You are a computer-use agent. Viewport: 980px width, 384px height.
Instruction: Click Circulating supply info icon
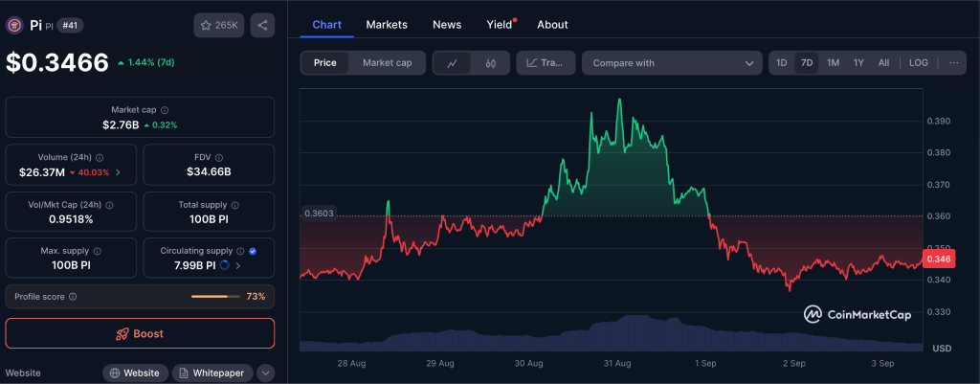239,251
